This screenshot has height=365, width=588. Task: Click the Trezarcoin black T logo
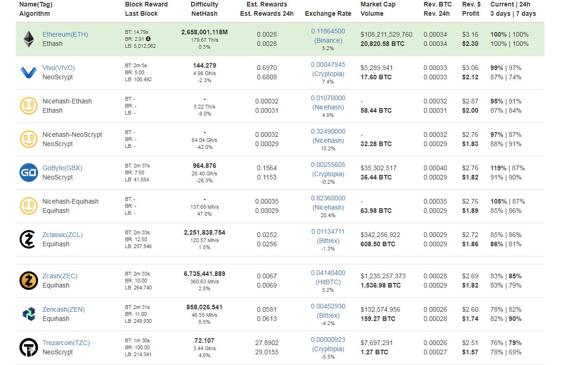[x=29, y=347]
